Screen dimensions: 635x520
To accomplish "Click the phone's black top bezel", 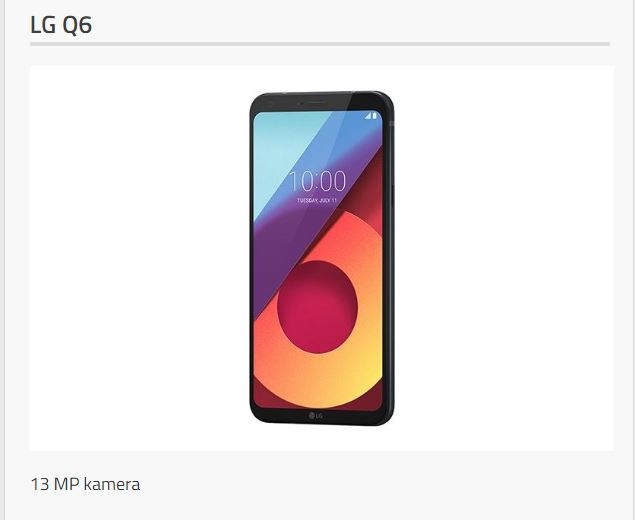I will click(x=320, y=101).
